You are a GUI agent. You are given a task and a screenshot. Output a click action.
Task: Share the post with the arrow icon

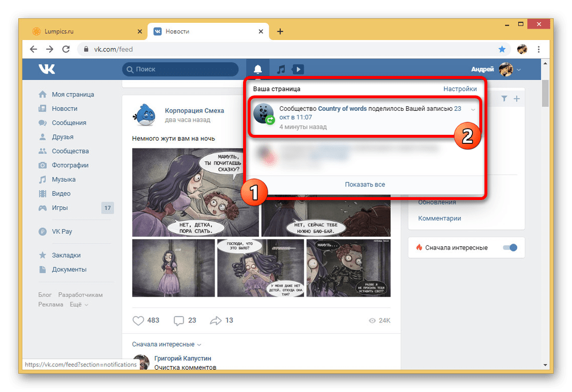pyautogui.click(x=216, y=321)
